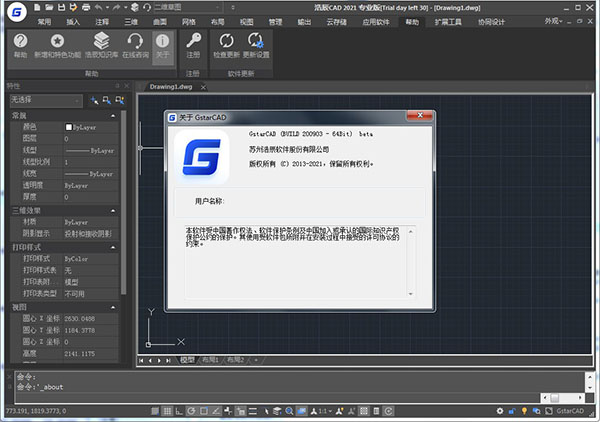The width and height of the screenshot is (600, 422).
Task: Toggle polar tracking in status bar
Action: point(191,411)
